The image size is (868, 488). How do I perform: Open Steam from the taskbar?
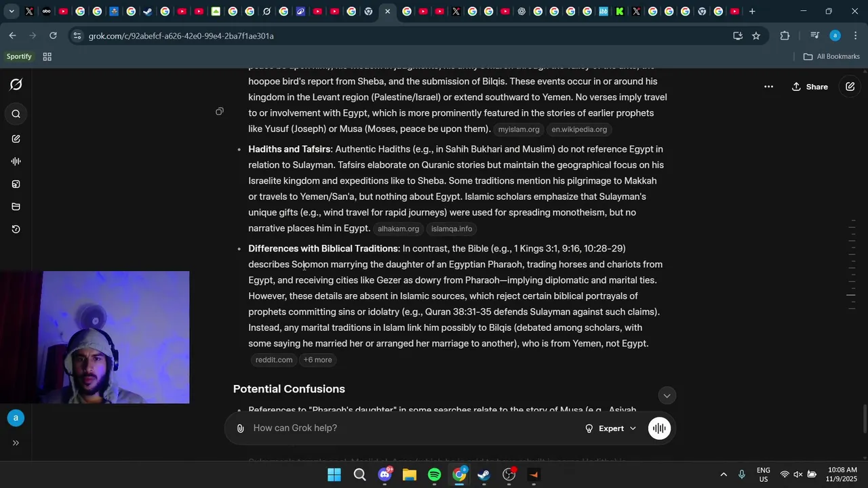[x=484, y=474]
